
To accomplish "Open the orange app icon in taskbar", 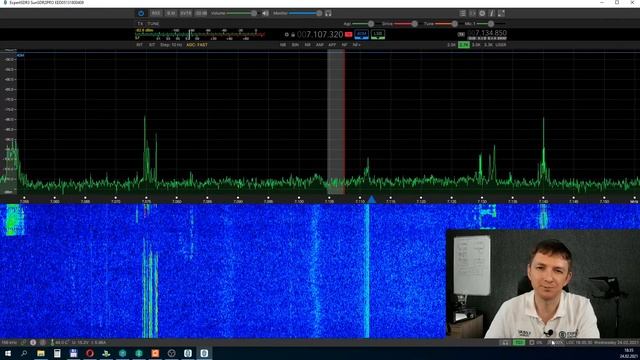I will point(155,353).
